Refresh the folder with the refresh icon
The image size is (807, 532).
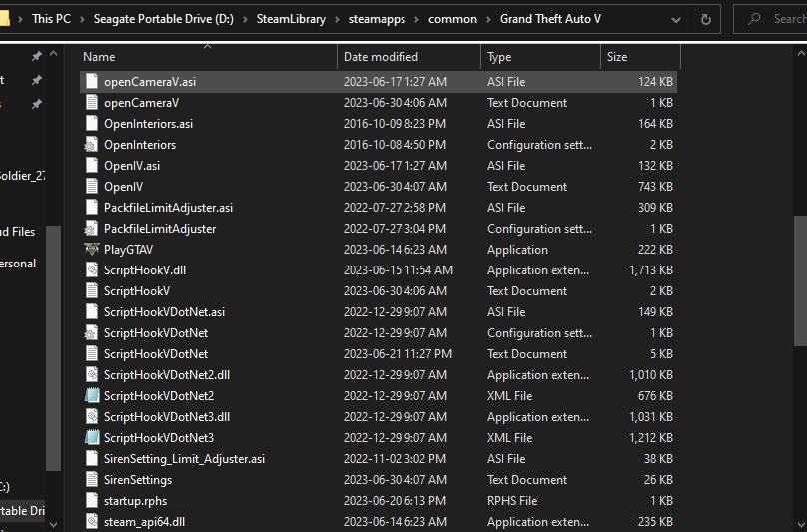pos(706,19)
